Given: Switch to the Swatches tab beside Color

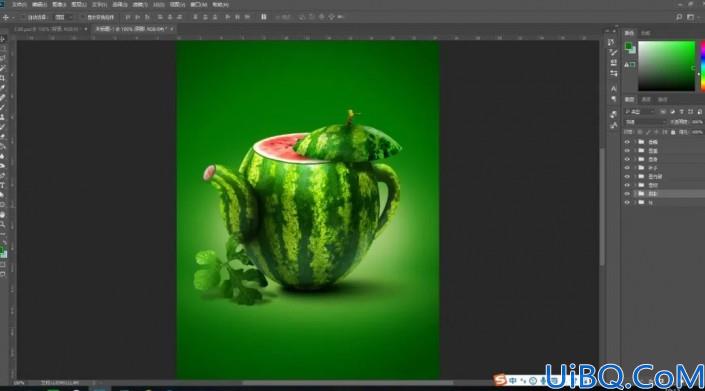Looking at the screenshot, I should click(646, 33).
